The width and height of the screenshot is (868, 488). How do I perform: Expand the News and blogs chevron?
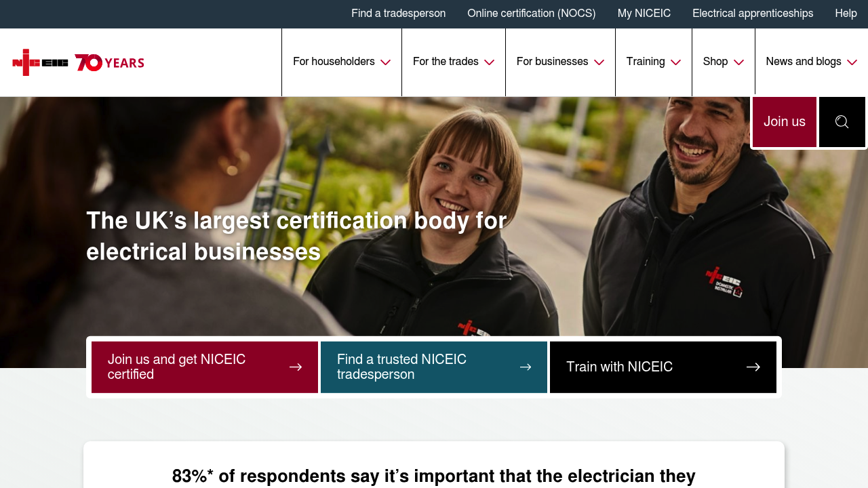(852, 62)
